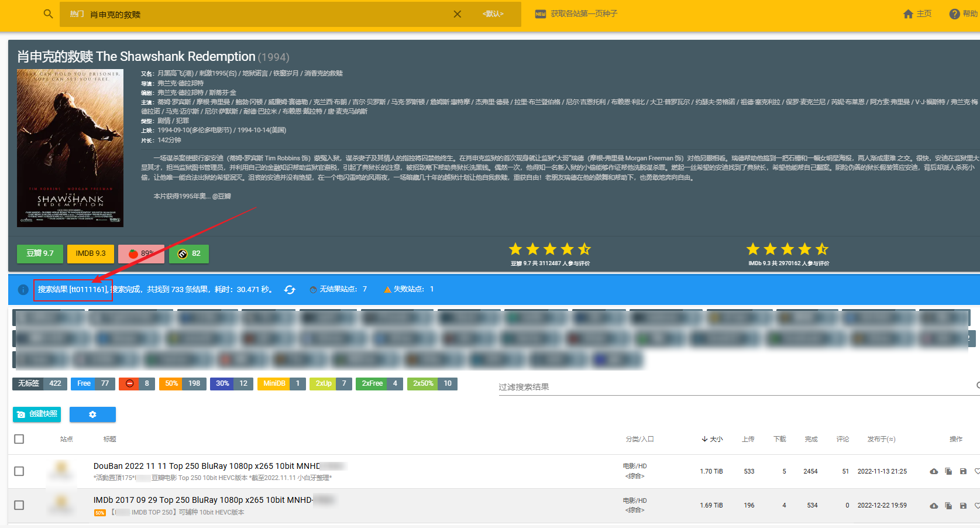Save the IMDb 2017 torrent file

tap(963, 505)
